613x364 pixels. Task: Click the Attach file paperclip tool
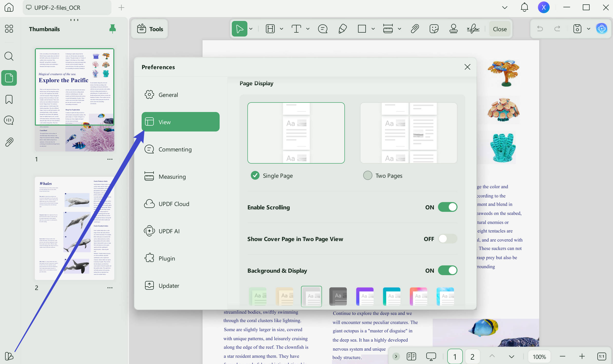415,29
